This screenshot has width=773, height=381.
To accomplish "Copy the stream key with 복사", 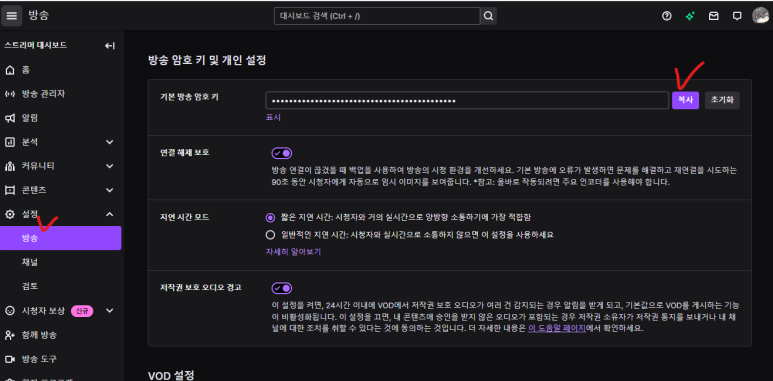I will (685, 101).
